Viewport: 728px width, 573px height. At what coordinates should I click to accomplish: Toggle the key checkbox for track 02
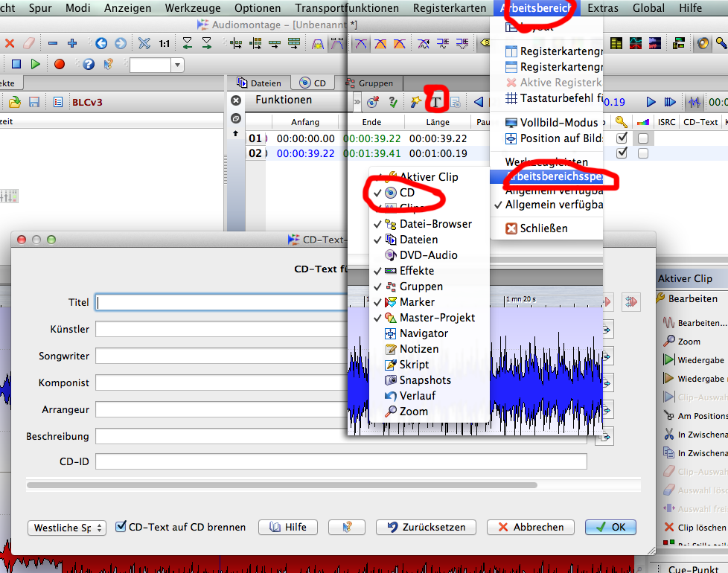tap(622, 153)
